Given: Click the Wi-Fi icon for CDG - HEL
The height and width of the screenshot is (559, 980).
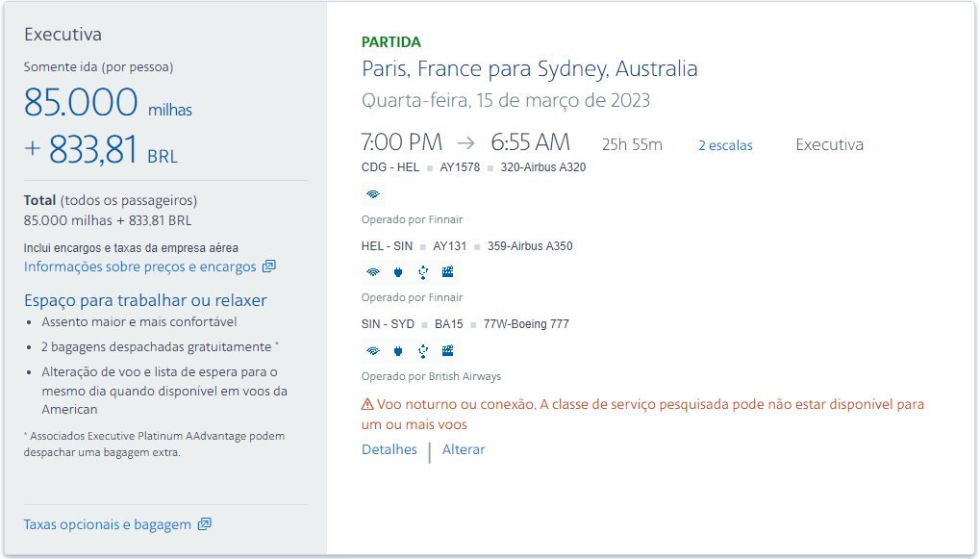Looking at the screenshot, I should pyautogui.click(x=373, y=193).
